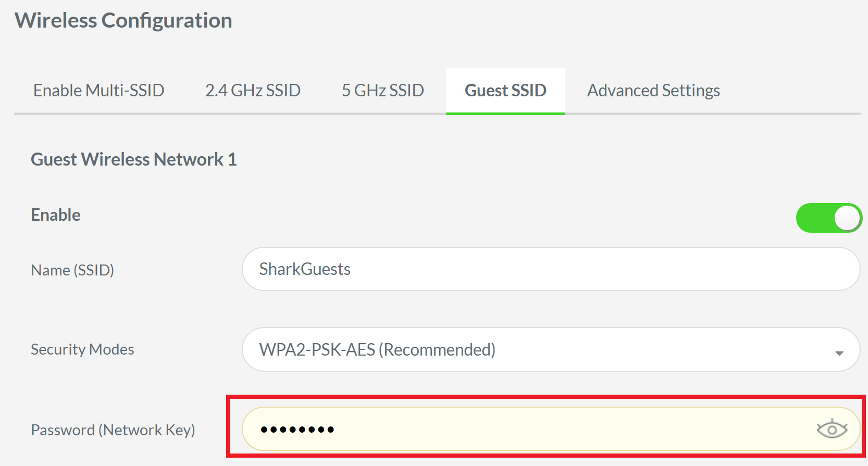Open the Advanced Settings tab
The height and width of the screenshot is (466, 868).
[653, 90]
